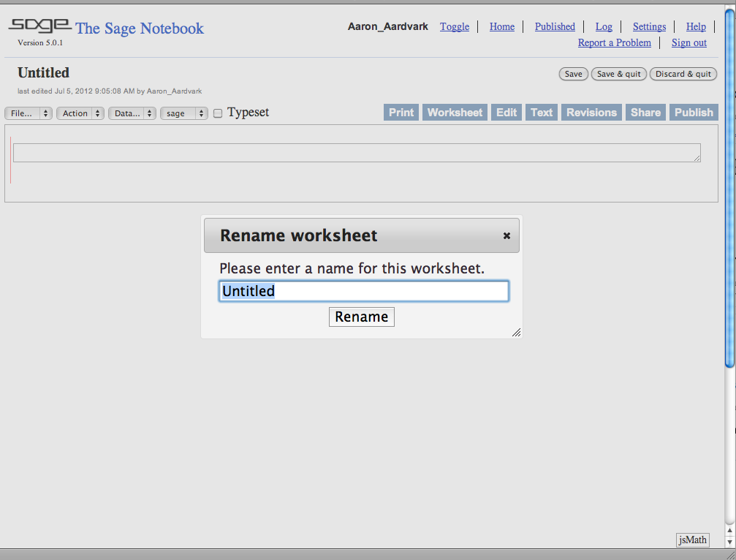The height and width of the screenshot is (560, 736).
Task: Click the dialog resize grip
Action: [x=516, y=333]
